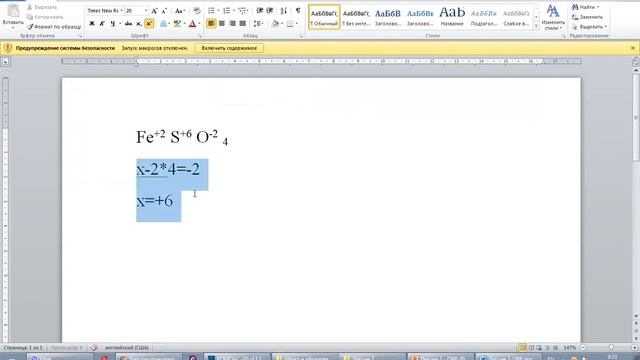Open the Выделить (Select) dropdown

coord(589,27)
